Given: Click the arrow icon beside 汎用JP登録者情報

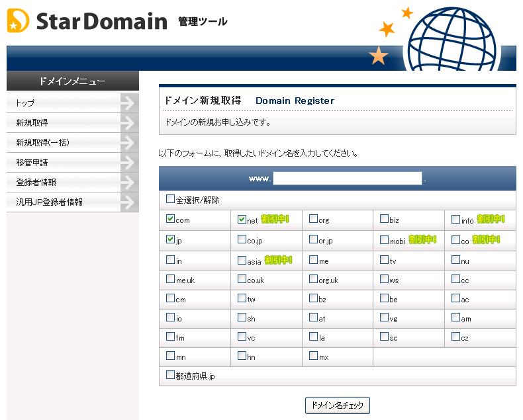Looking at the screenshot, I should pos(129,202).
